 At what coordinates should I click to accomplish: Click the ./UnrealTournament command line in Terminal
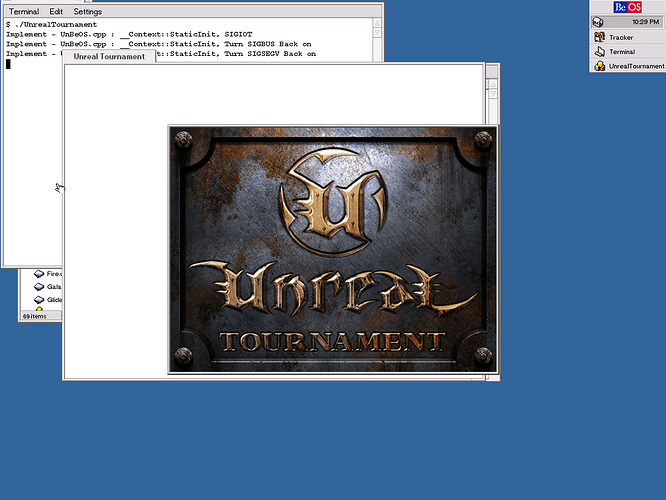pos(51,25)
